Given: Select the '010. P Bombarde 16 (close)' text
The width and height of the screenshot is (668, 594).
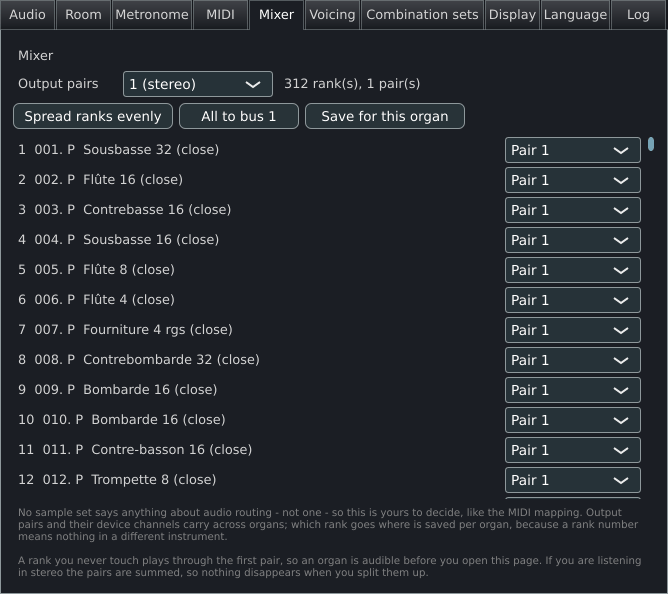Looking at the screenshot, I should [x=134, y=420].
